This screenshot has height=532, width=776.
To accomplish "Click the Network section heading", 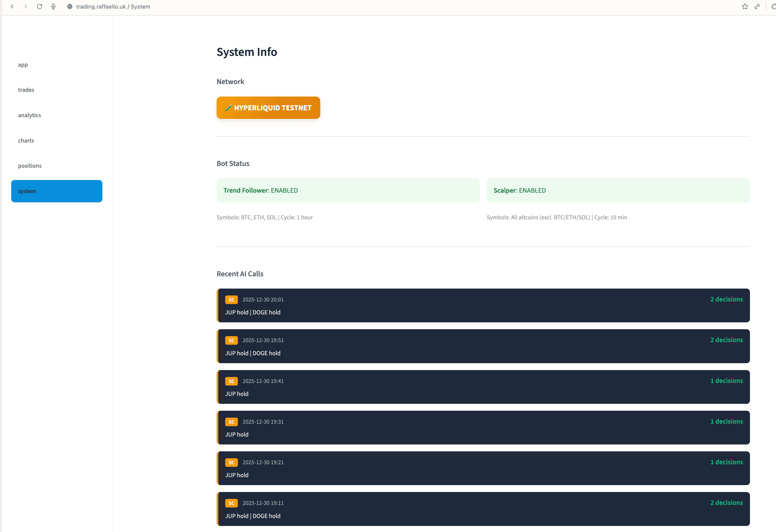I will click(230, 82).
